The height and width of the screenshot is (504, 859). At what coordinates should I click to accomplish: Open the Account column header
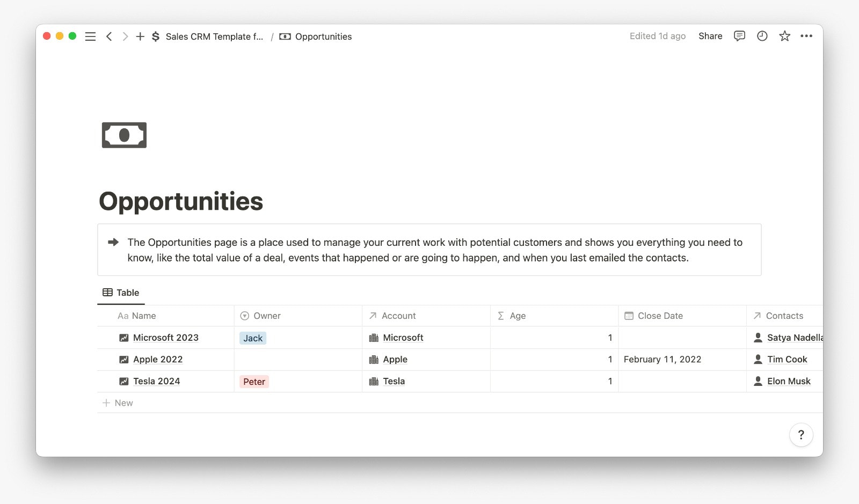(426, 316)
